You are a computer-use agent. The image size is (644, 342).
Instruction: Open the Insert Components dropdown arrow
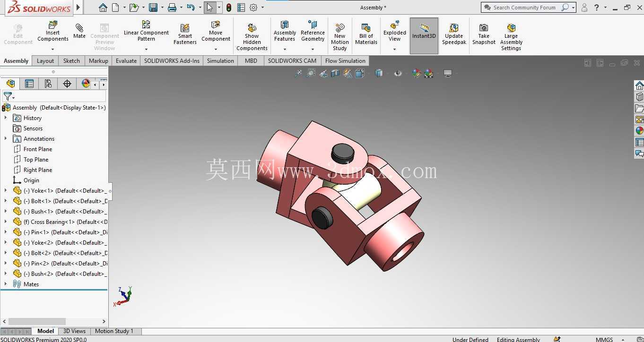[x=52, y=49]
